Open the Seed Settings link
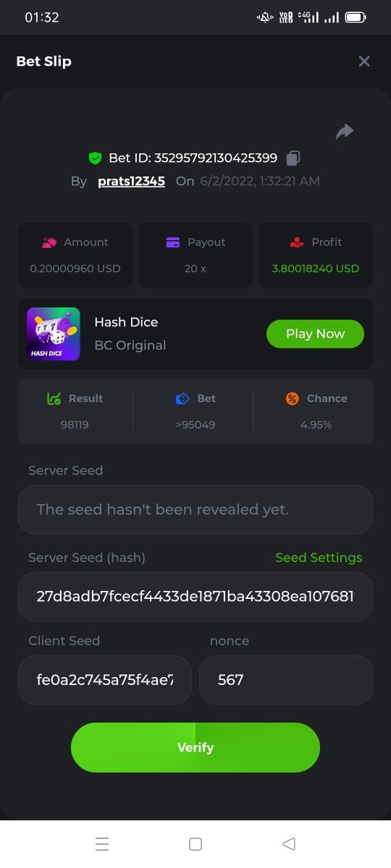Screen dimensions: 391x868 coord(319,558)
